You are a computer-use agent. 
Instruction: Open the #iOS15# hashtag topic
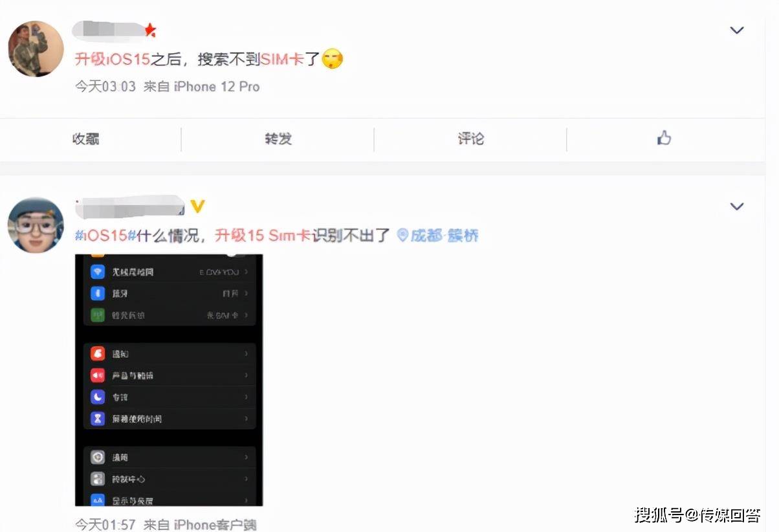point(104,235)
